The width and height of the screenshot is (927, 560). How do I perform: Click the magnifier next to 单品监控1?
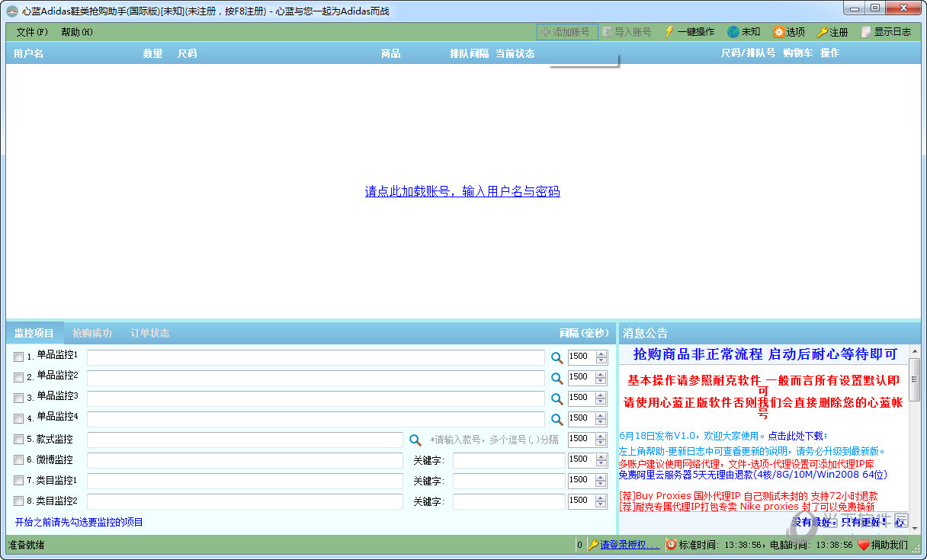(x=557, y=357)
